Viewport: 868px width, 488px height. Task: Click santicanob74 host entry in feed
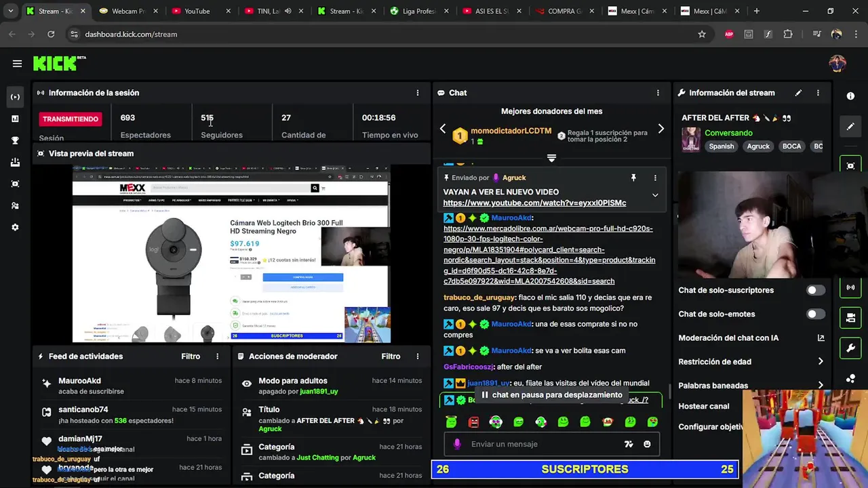pyautogui.click(x=131, y=415)
